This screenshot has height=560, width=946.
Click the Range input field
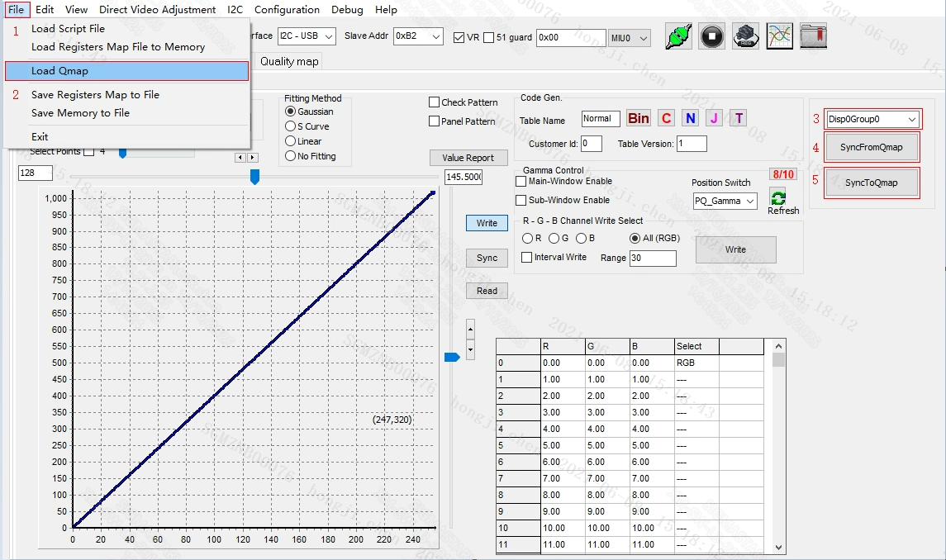pos(653,259)
